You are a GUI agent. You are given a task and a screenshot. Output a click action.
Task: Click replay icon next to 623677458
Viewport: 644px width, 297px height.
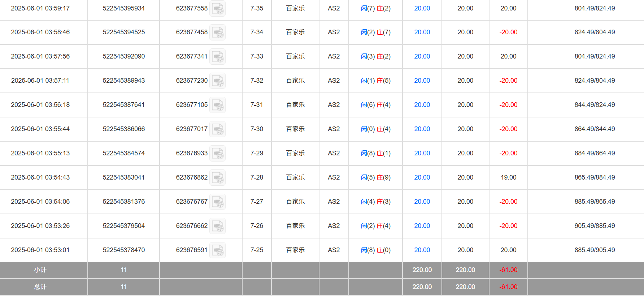pyautogui.click(x=218, y=33)
